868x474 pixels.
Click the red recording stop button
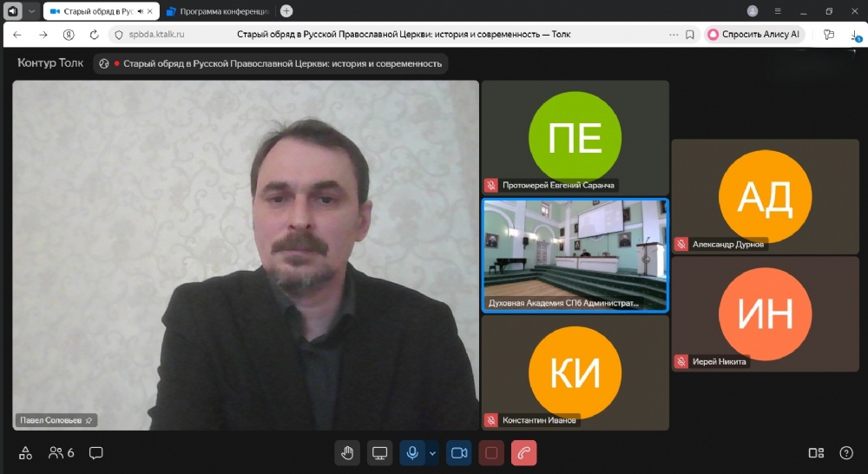[491, 453]
